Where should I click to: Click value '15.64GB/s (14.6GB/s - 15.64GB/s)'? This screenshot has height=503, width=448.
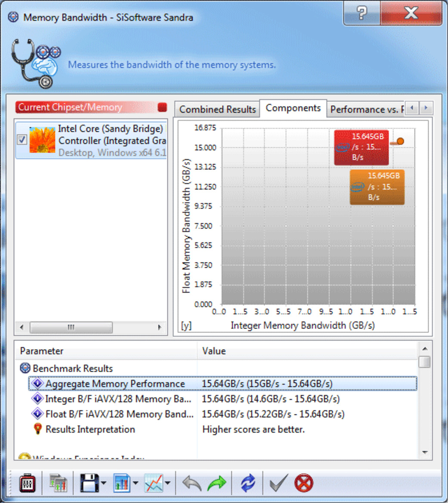271,399
